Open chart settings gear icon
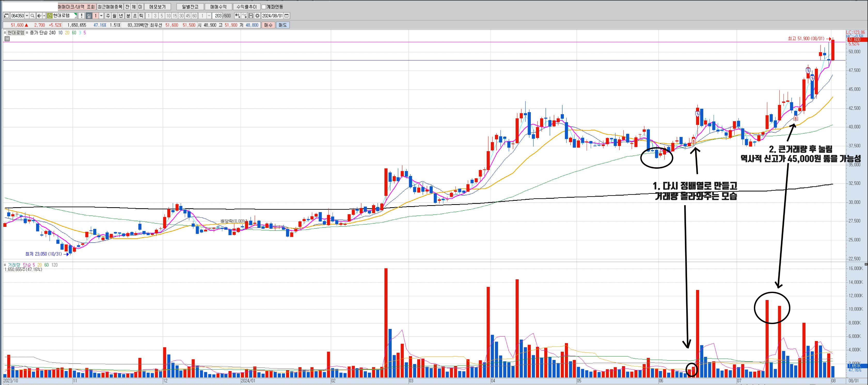 [x=257, y=16]
